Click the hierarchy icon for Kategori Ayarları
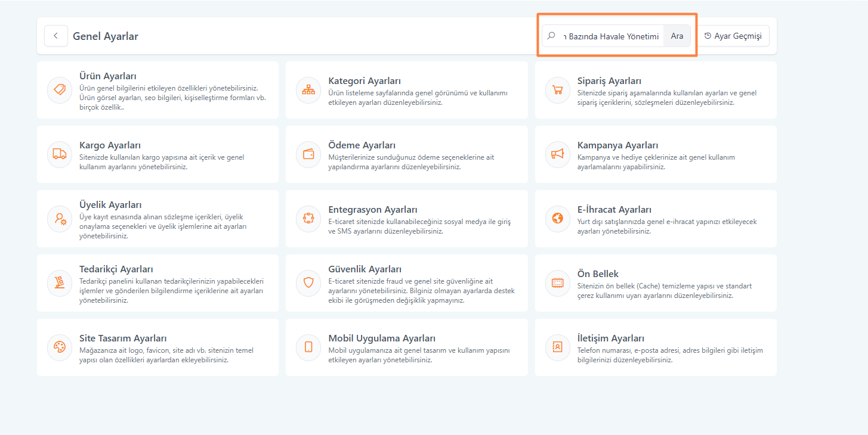The image size is (868, 435). (308, 90)
